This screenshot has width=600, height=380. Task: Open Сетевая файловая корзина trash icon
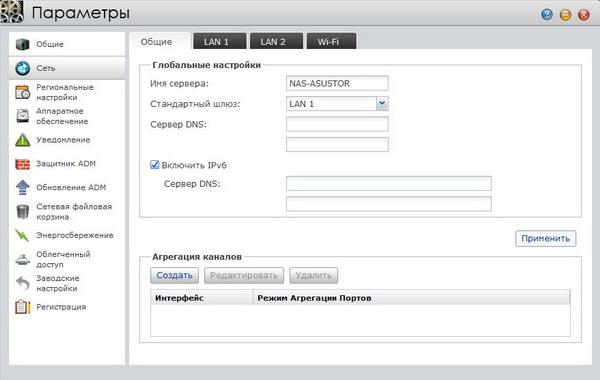click(x=23, y=212)
